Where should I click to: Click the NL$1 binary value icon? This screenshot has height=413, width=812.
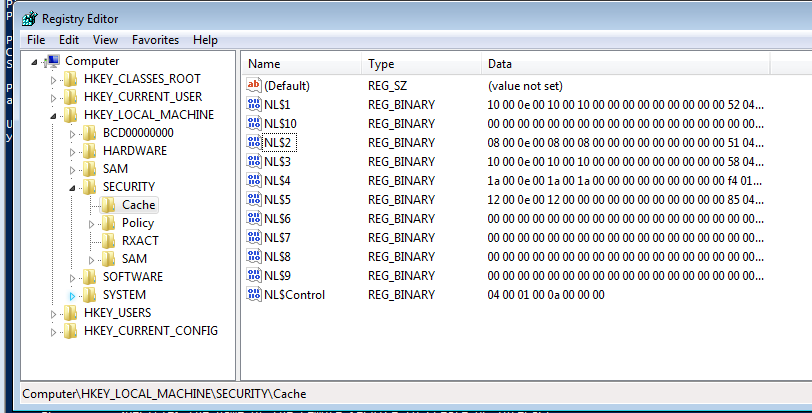click(254, 105)
